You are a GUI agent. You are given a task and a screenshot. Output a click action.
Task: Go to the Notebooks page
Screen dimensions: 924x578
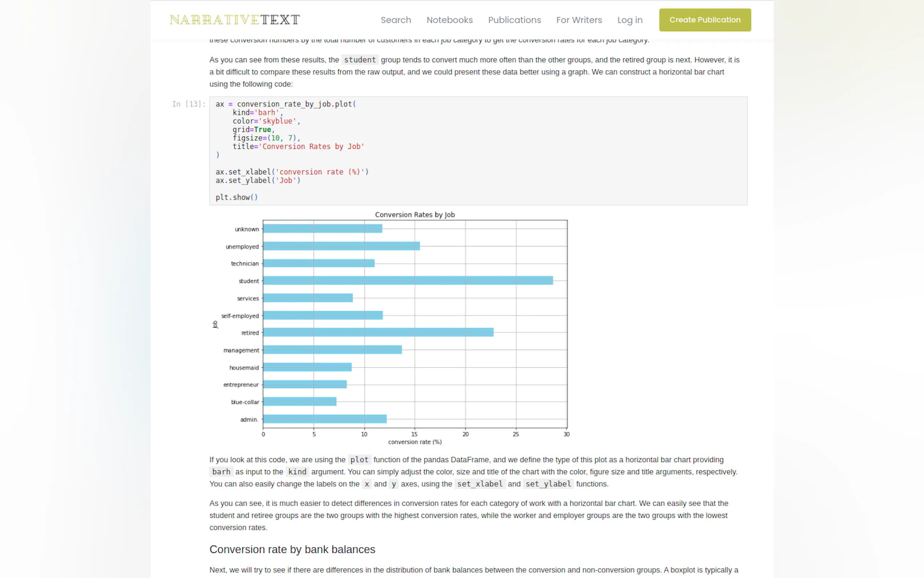coord(449,20)
